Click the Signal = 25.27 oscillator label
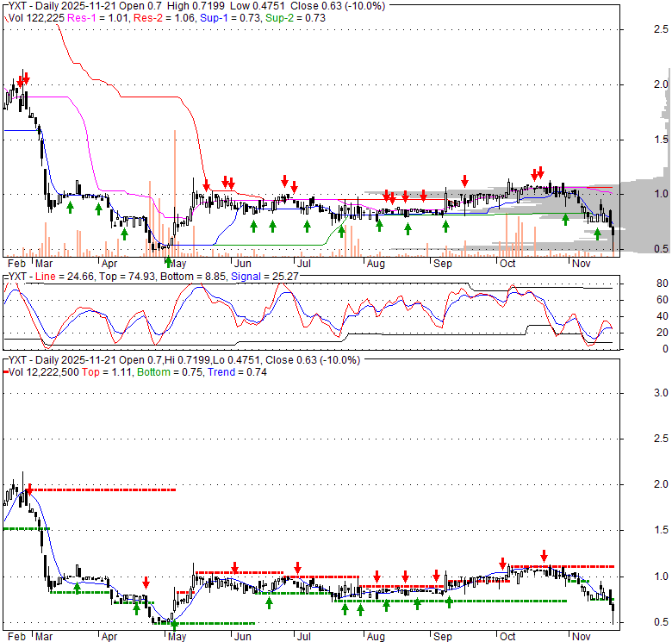The width and height of the screenshot is (672, 642). pos(209,277)
